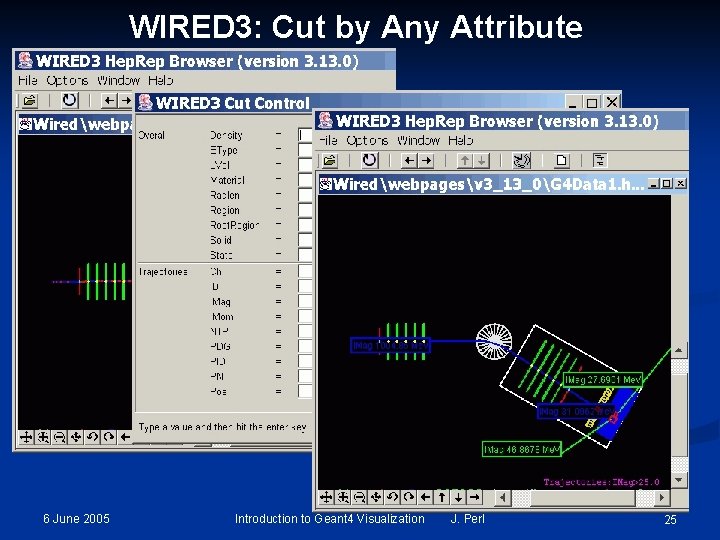Maximize the WIRED3 Cut Control window
This screenshot has height=540, width=720.
(592, 102)
